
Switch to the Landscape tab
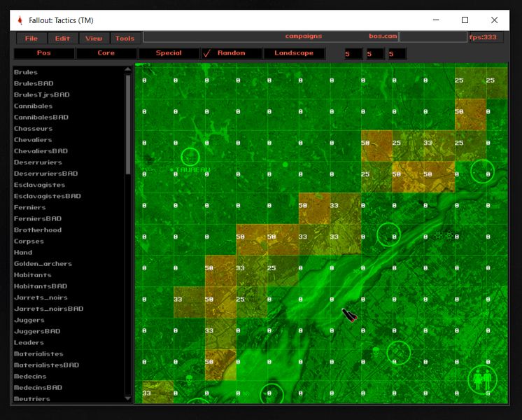pos(294,53)
